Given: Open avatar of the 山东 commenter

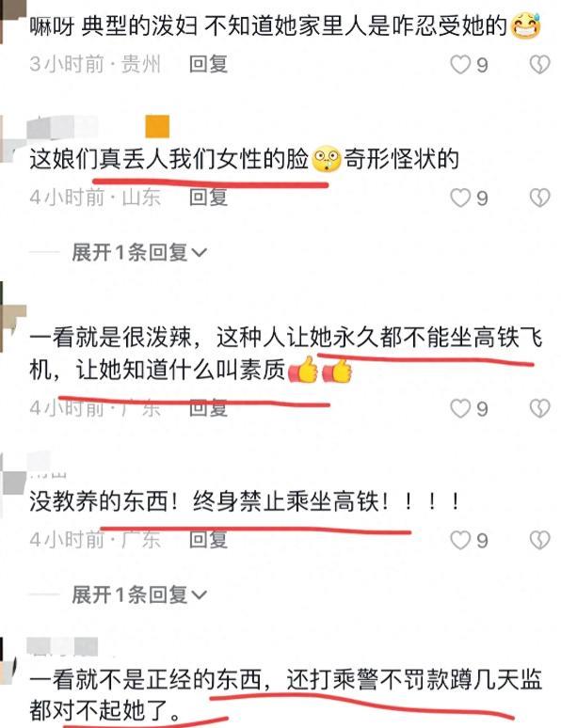Looking at the screenshot, I should (8, 138).
